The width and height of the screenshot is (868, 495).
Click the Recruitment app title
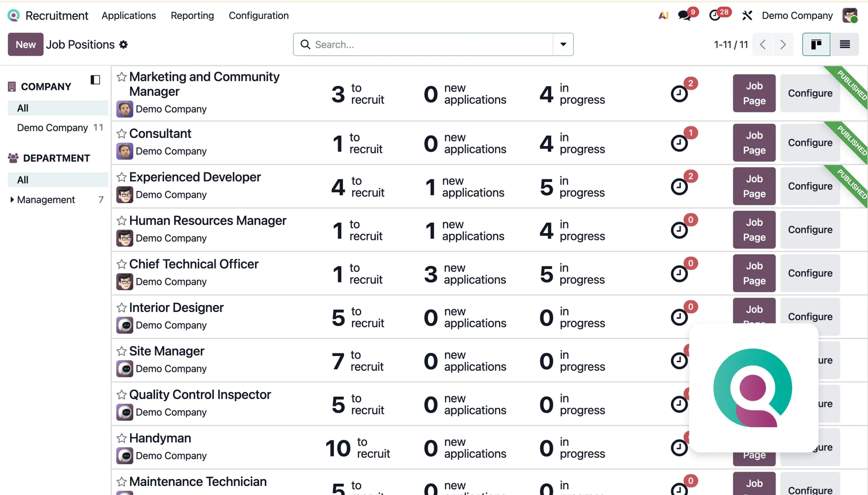[x=57, y=16]
